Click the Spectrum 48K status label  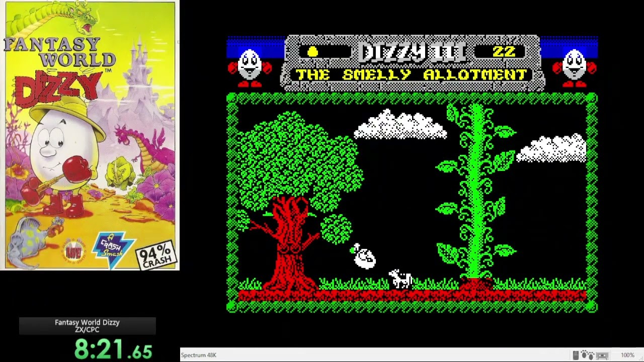point(199,355)
